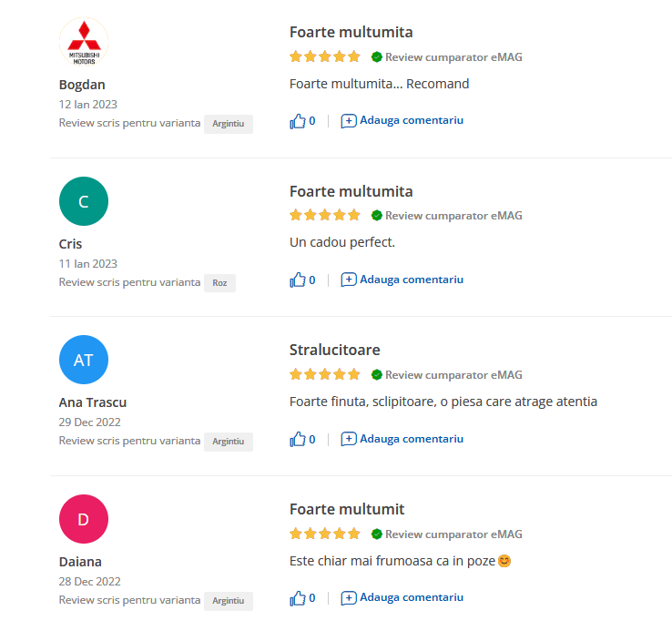
Task: Click plus comment icon on Ana Trascu's review
Action: (x=349, y=440)
